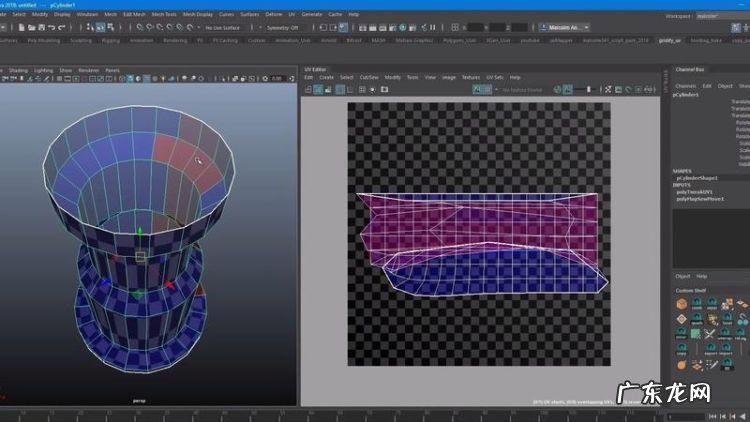
Task: Open the Mesh Tools menu
Action: 163,15
